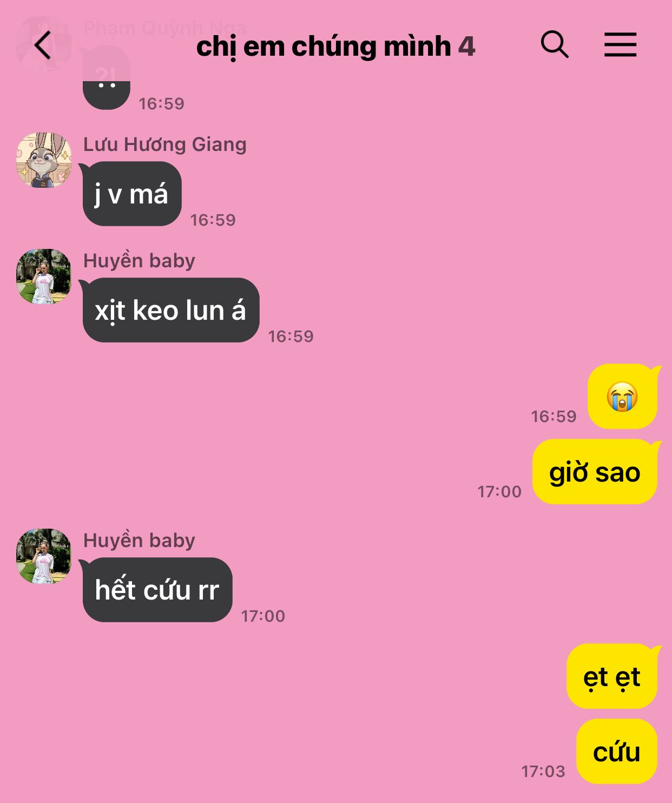Tap the member count 4

point(466,47)
